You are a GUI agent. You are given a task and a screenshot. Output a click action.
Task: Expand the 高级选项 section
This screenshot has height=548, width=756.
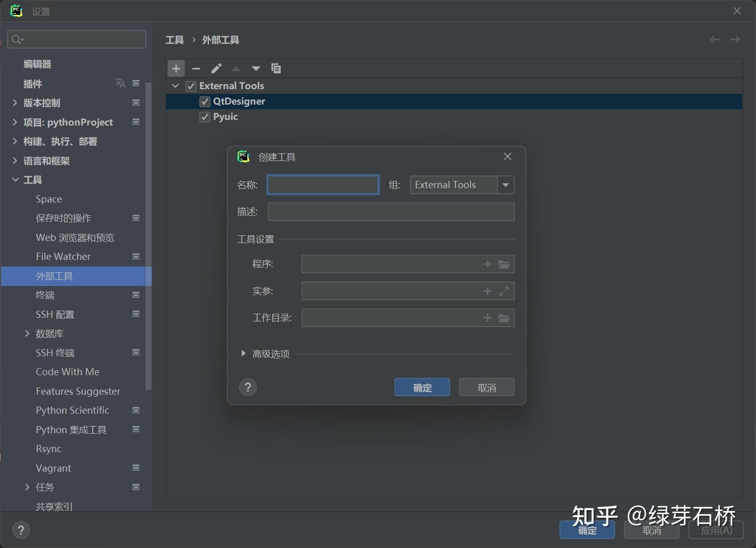coord(243,353)
